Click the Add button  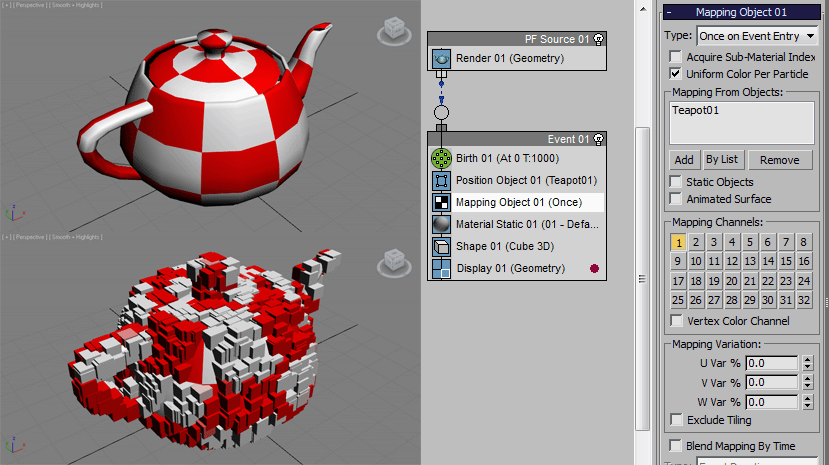(683, 160)
